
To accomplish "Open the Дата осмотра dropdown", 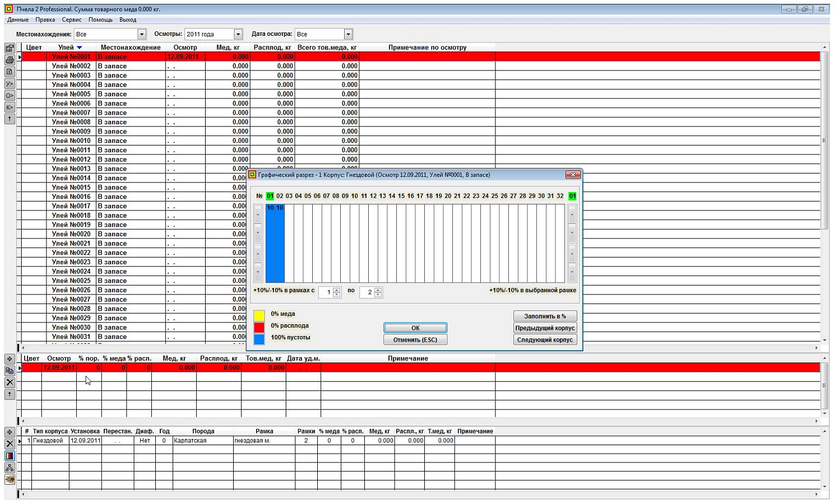I will coord(348,34).
